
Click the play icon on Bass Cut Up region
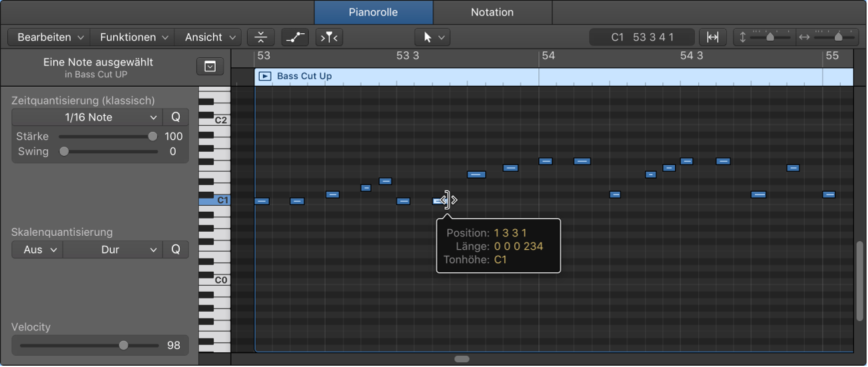point(264,76)
